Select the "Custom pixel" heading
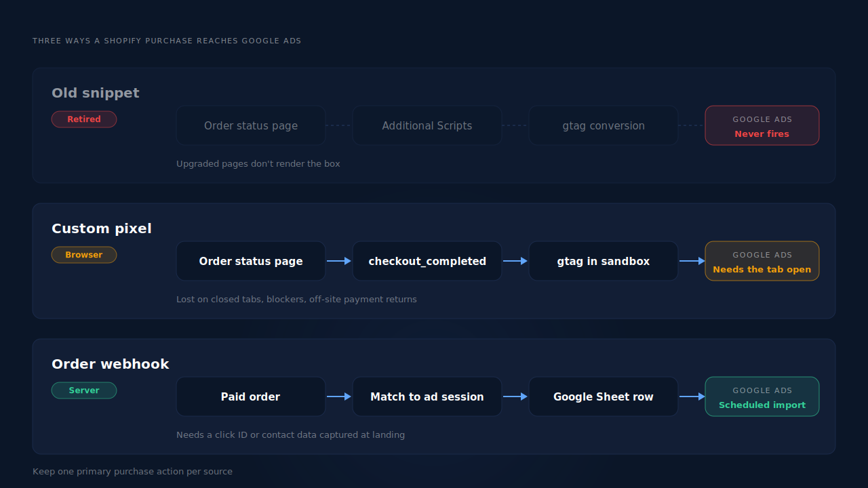 click(x=102, y=228)
